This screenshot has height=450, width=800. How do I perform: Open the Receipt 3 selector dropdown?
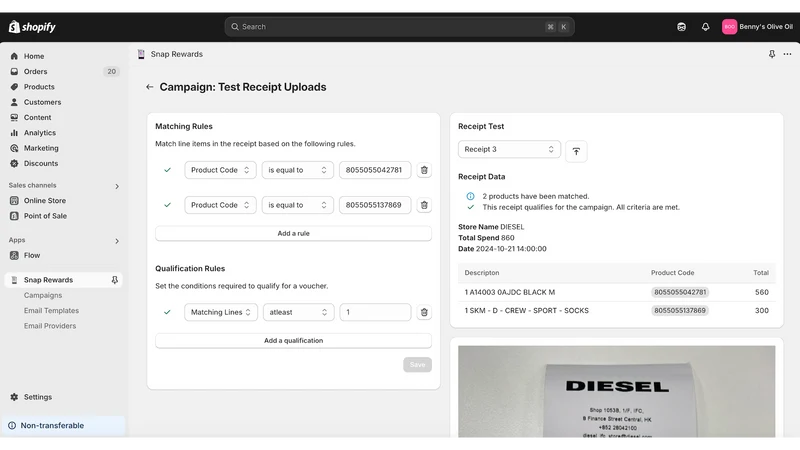point(509,149)
